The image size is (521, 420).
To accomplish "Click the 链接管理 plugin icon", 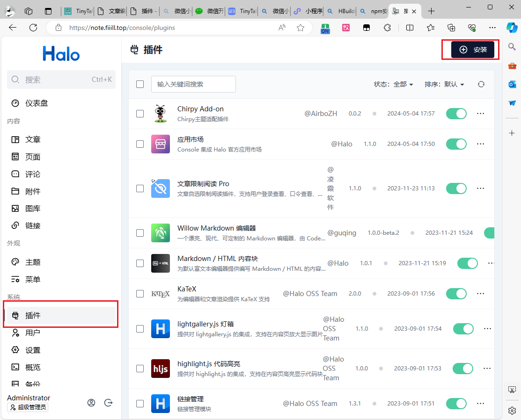I will [161, 404].
